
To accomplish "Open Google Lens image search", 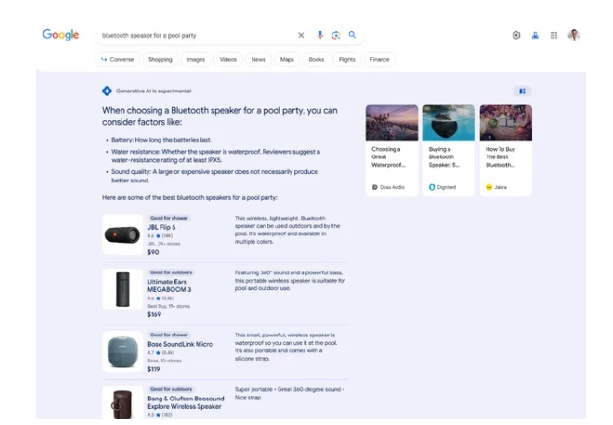I will tap(336, 35).
